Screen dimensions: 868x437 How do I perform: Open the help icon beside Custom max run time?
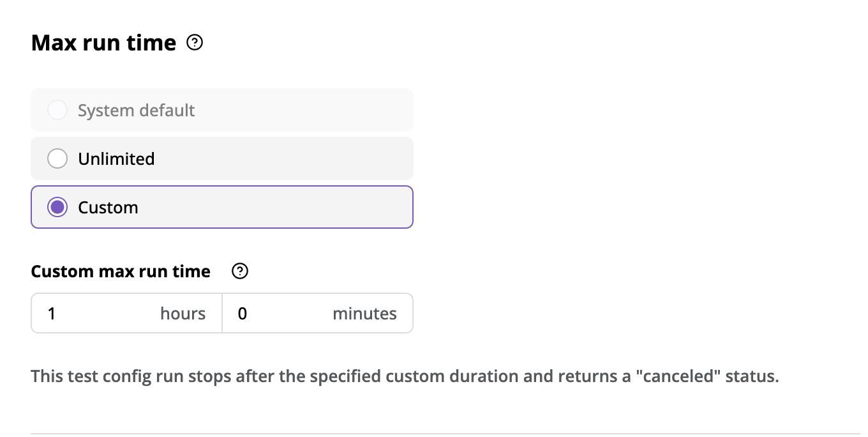240,272
